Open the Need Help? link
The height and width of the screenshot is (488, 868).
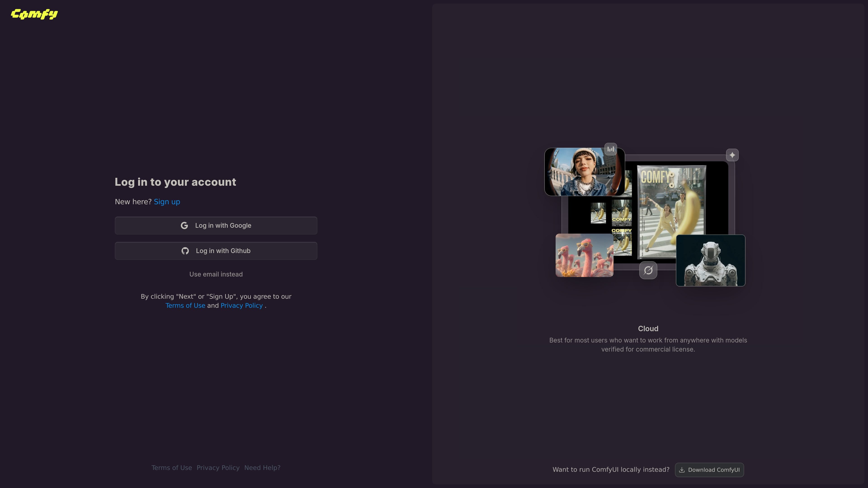[262, 468]
